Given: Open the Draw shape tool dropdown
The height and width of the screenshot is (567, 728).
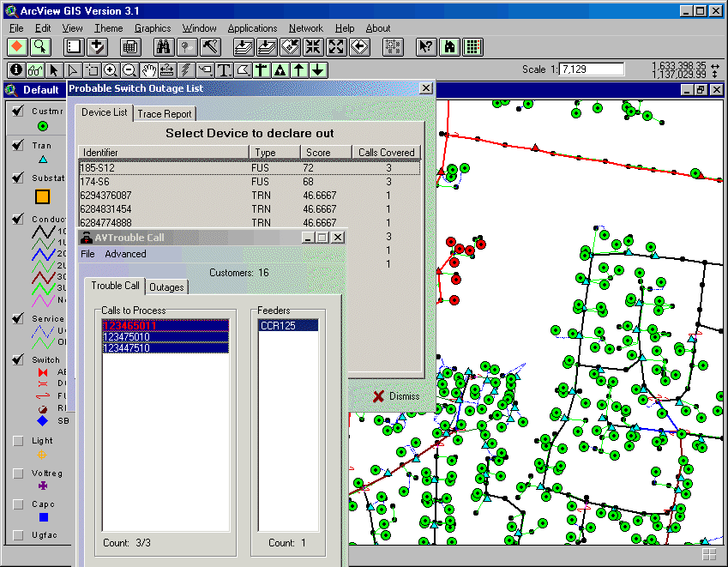Looking at the screenshot, I should pos(243,70).
